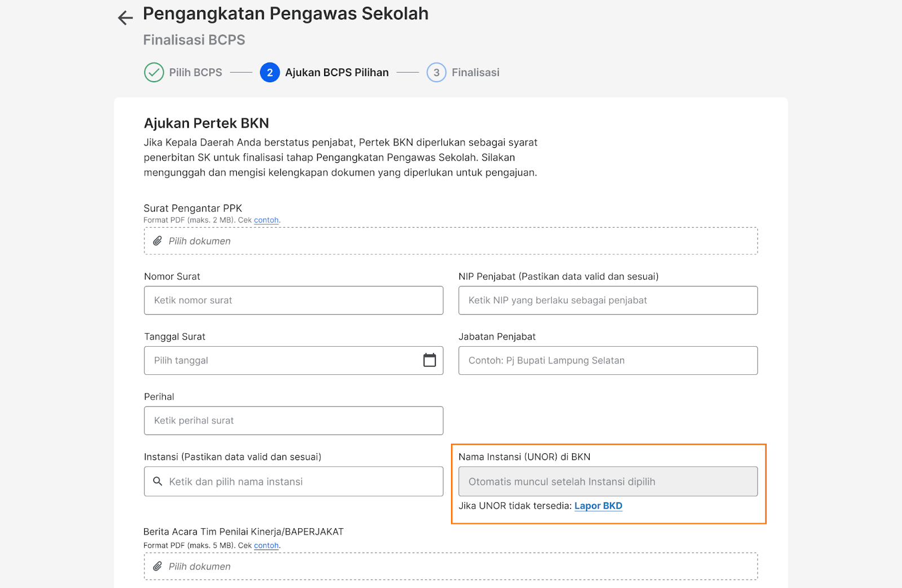Image resolution: width=902 pixels, height=588 pixels.
Task: Open the Pilih tanggal date field
Action: (294, 360)
